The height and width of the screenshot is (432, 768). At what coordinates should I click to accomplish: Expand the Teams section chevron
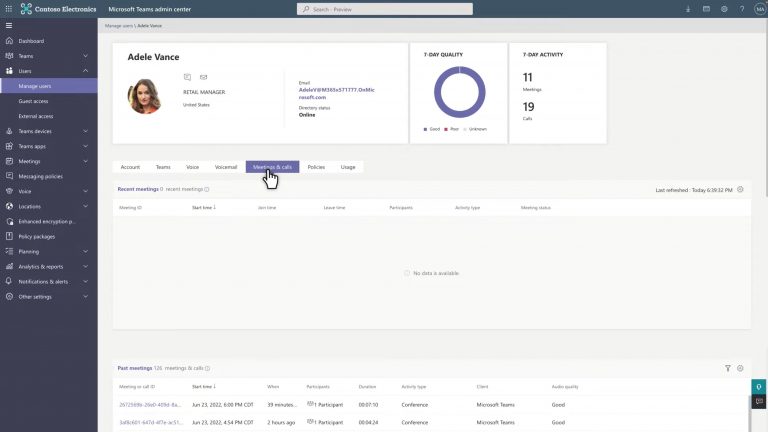[x=86, y=56]
